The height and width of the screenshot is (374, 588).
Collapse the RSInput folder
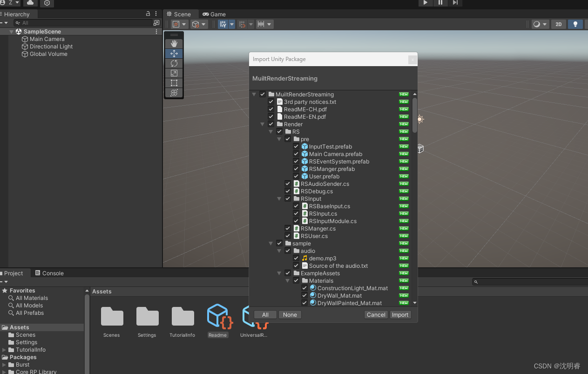[279, 199]
